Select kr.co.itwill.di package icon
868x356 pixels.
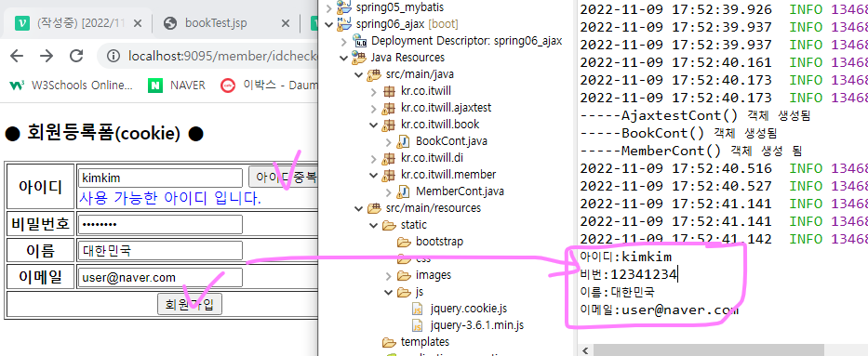[390, 158]
